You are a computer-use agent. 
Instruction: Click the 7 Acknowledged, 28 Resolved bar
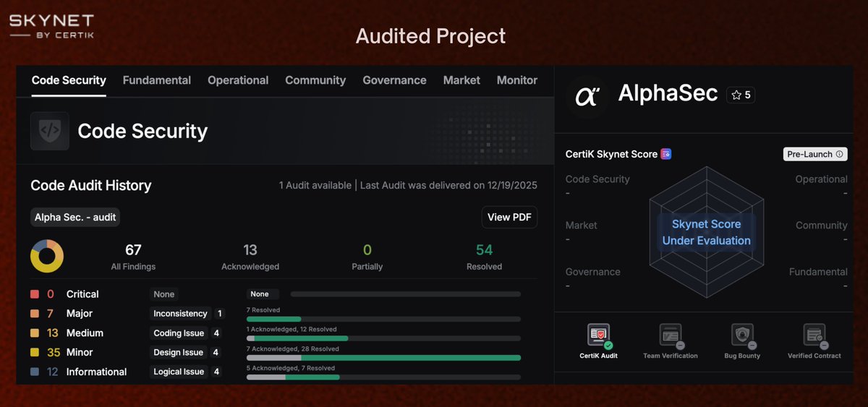pyautogui.click(x=383, y=358)
